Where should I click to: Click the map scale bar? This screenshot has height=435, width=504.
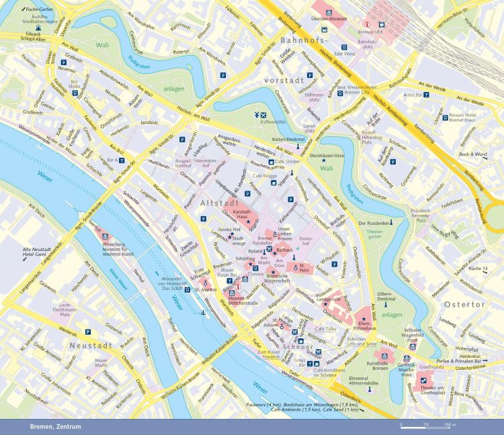(x=427, y=424)
